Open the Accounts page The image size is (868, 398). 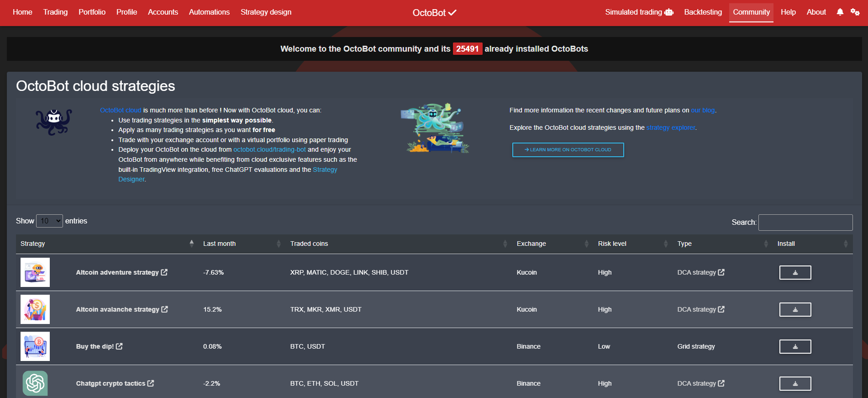(163, 12)
